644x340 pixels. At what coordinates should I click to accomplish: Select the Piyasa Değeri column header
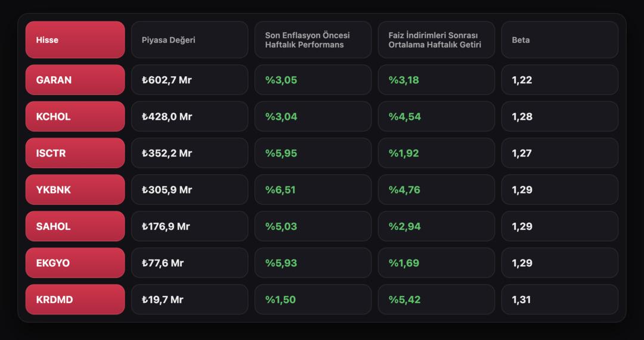click(x=190, y=40)
